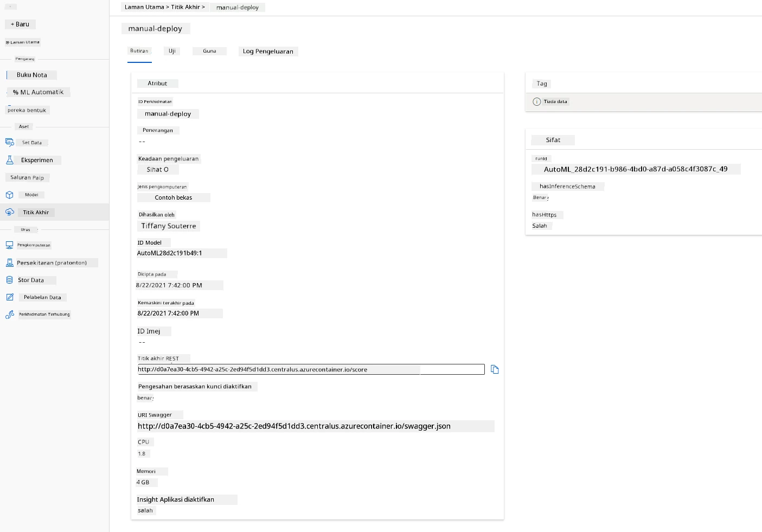Click the Titik Akhir endpoint icon

[9, 212]
